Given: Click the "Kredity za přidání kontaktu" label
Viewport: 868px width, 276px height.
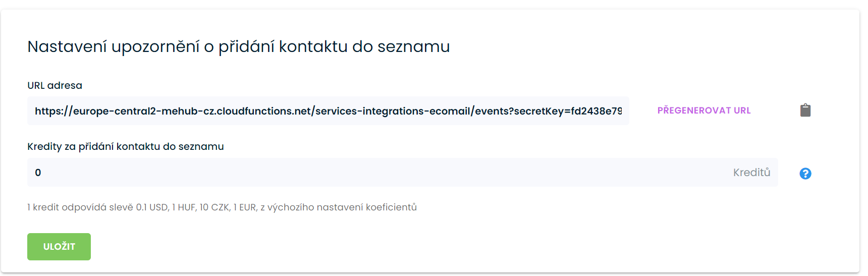Looking at the screenshot, I should 125,146.
